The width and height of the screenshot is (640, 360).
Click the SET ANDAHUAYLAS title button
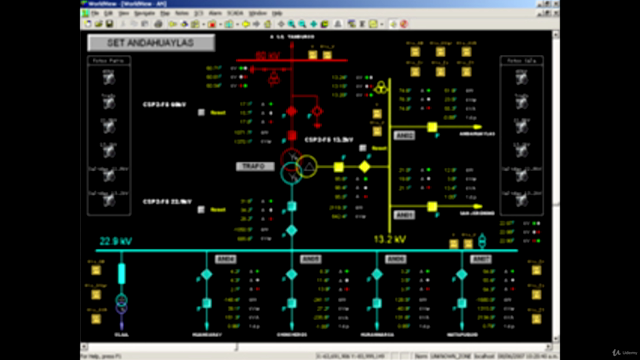pyautogui.click(x=151, y=43)
